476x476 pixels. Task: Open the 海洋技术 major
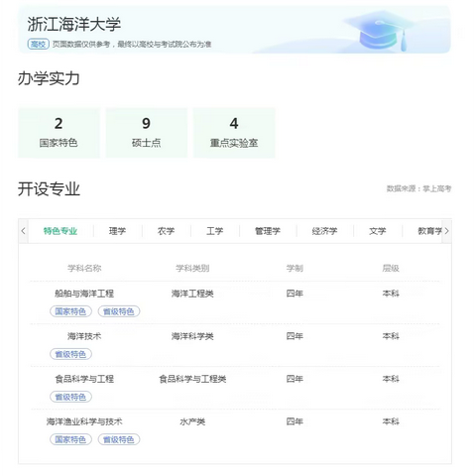[84, 336]
